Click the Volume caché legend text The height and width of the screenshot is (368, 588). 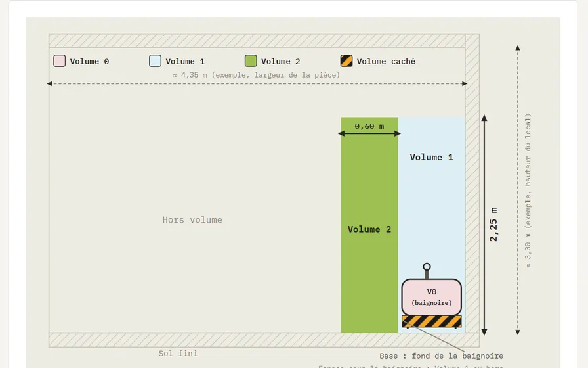386,61
